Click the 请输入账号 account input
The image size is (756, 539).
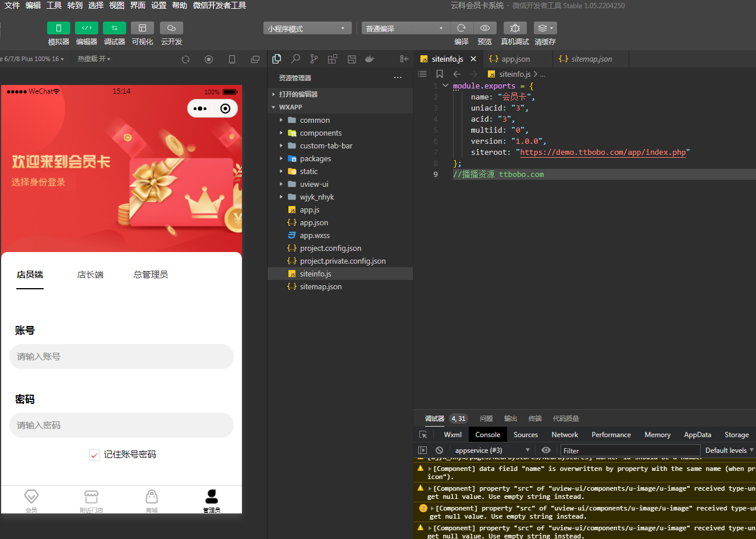[122, 356]
